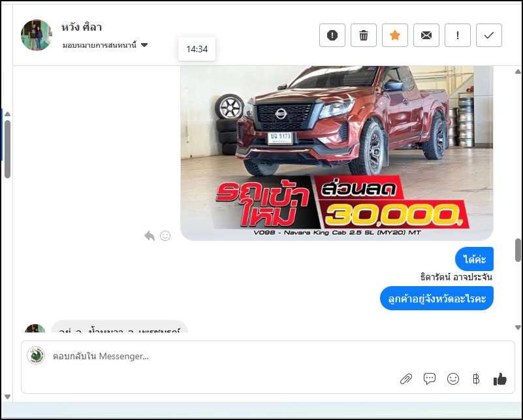Flag conversation with exclamation mark icon
523x420 pixels.
click(458, 35)
